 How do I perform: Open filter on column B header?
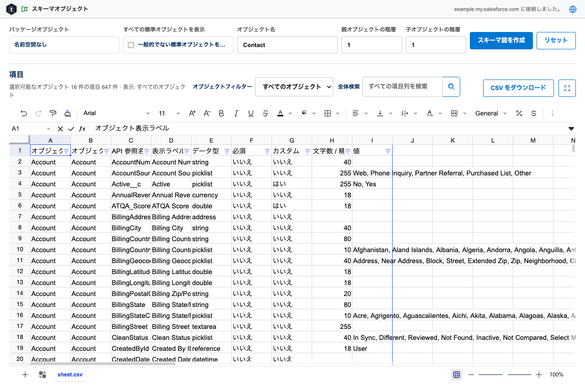[x=106, y=151]
